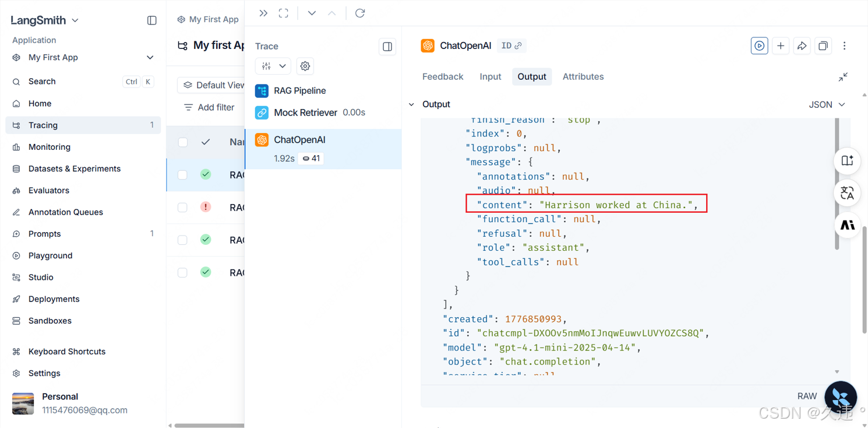Screen dimensions: 868x428
Task: Click the refresh icon
Action: tap(360, 13)
